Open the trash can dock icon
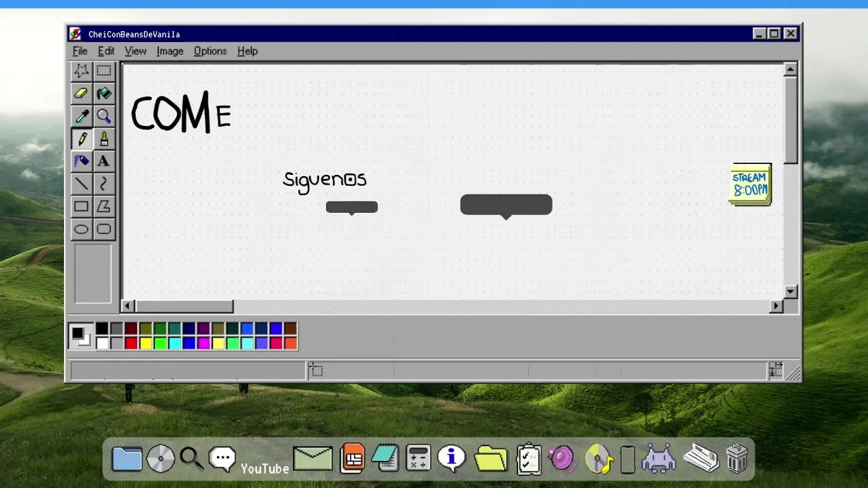This screenshot has width=868, height=488. pyautogui.click(x=737, y=458)
